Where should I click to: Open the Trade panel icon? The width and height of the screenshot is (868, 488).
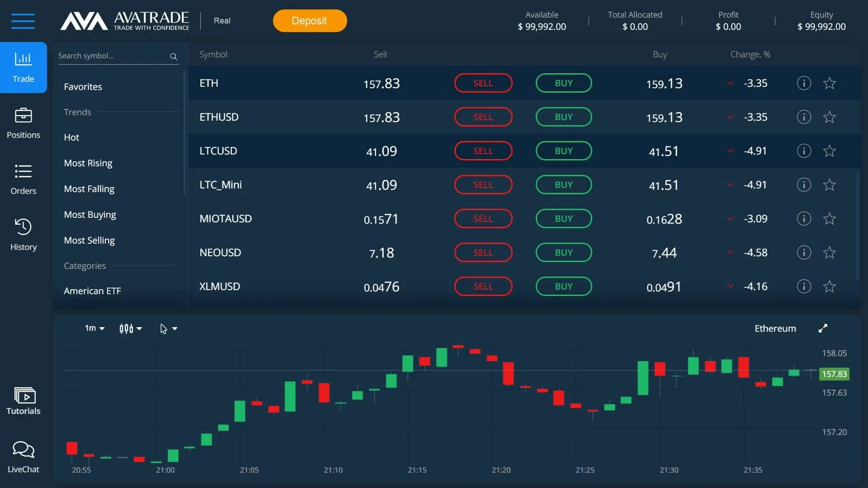[23, 67]
